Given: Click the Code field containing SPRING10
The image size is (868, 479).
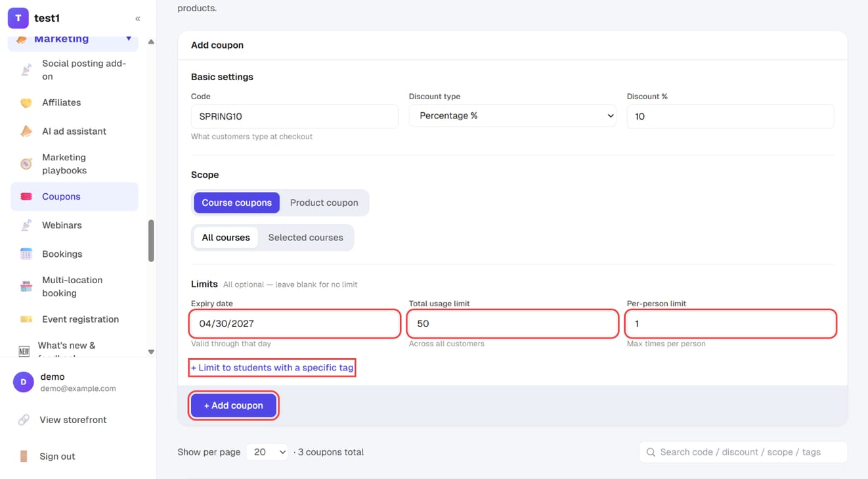Looking at the screenshot, I should click(x=295, y=116).
